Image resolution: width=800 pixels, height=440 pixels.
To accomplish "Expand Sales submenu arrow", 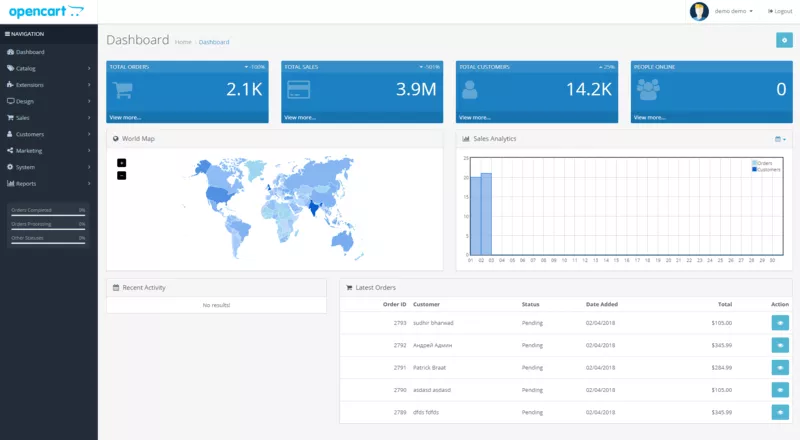I will 89,118.
